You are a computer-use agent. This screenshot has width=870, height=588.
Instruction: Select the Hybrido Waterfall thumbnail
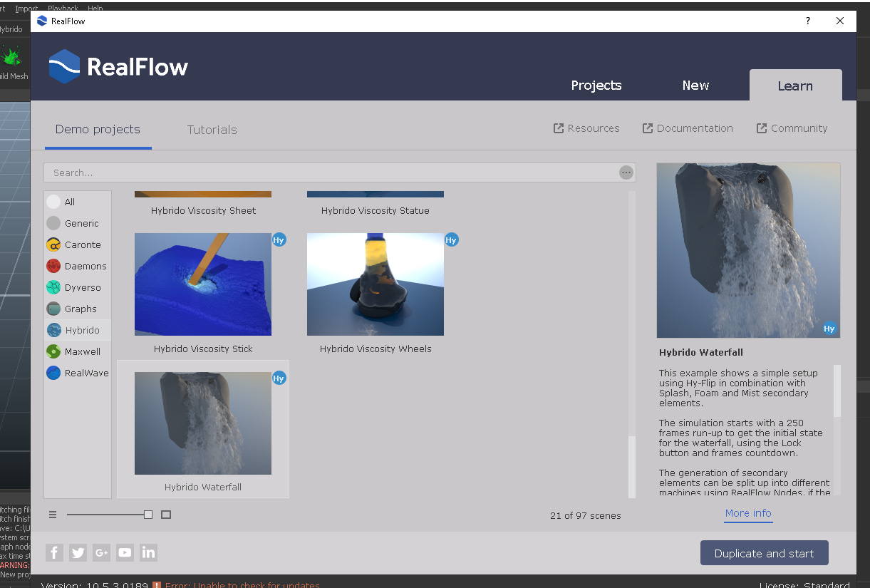[203, 423]
